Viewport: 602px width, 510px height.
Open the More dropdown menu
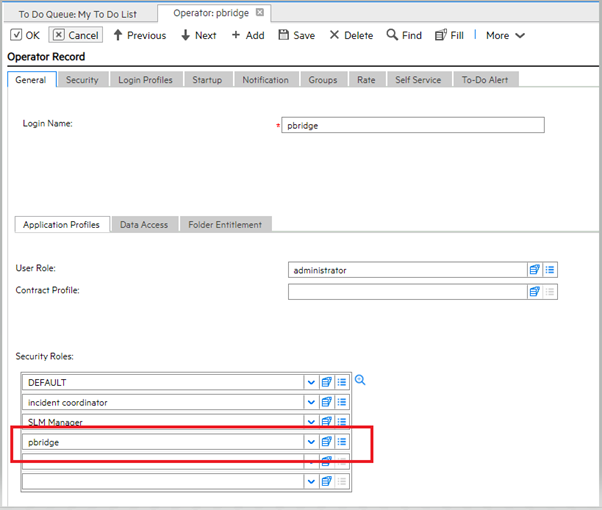(505, 35)
